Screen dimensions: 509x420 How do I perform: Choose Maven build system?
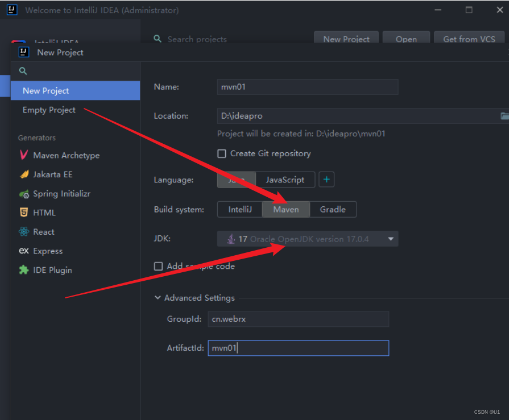[286, 209]
